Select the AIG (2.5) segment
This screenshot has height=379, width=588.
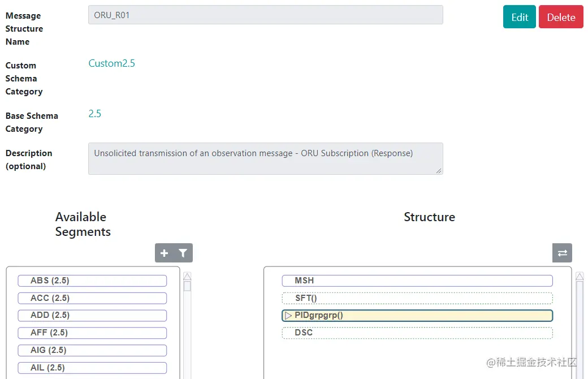point(92,350)
